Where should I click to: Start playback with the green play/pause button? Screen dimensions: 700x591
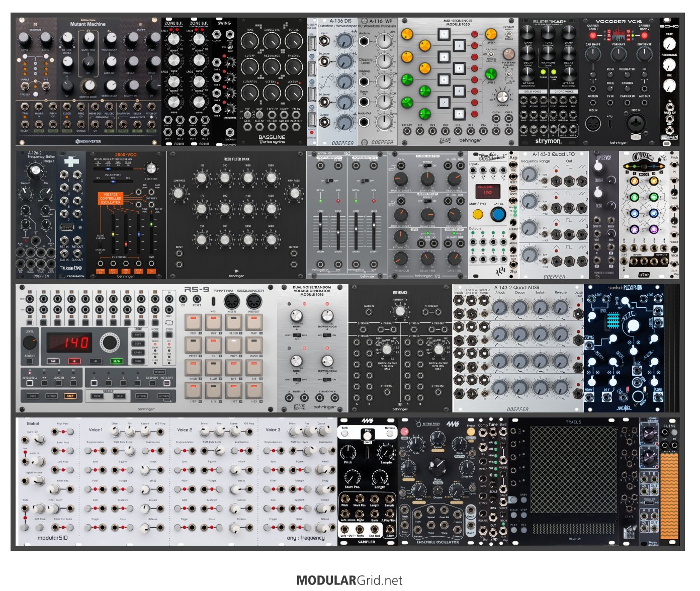coord(117,361)
